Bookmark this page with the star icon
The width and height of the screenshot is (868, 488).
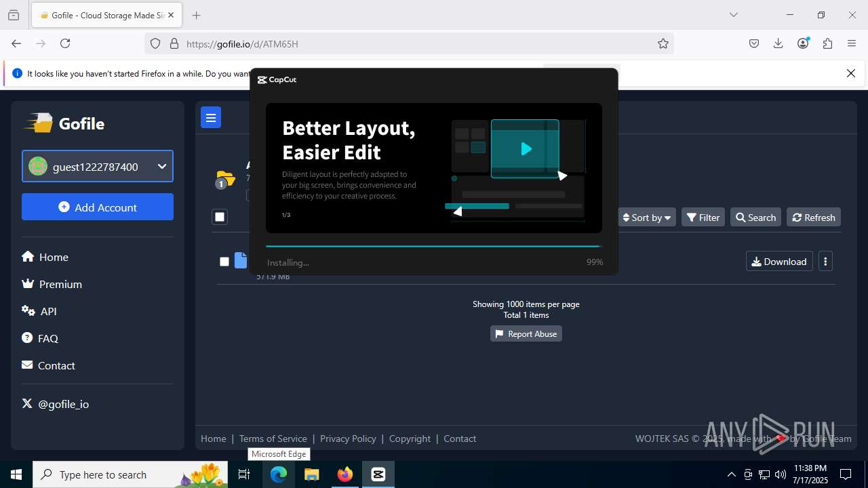pos(663,43)
